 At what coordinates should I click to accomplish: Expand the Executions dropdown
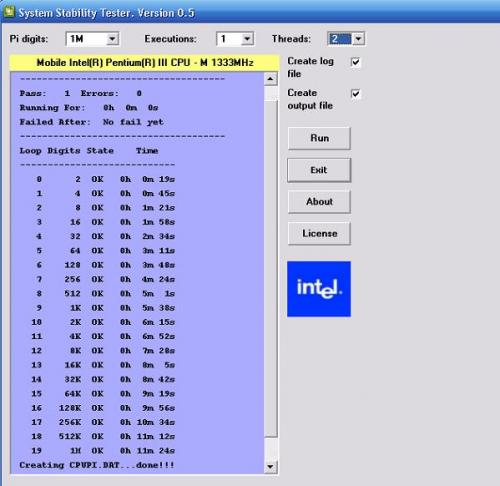click(247, 39)
